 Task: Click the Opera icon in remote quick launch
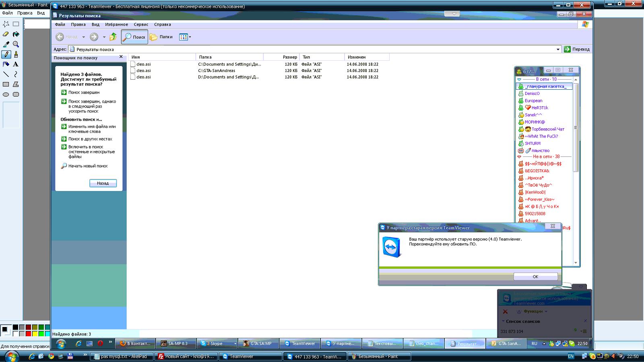coord(100,343)
